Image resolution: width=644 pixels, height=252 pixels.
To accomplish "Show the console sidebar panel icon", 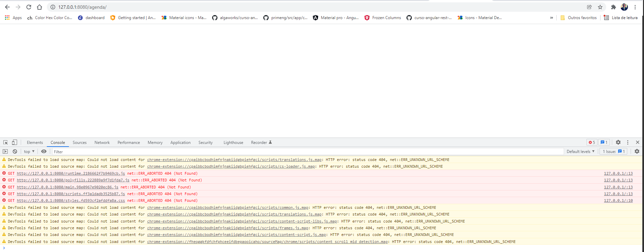I will (x=5, y=152).
